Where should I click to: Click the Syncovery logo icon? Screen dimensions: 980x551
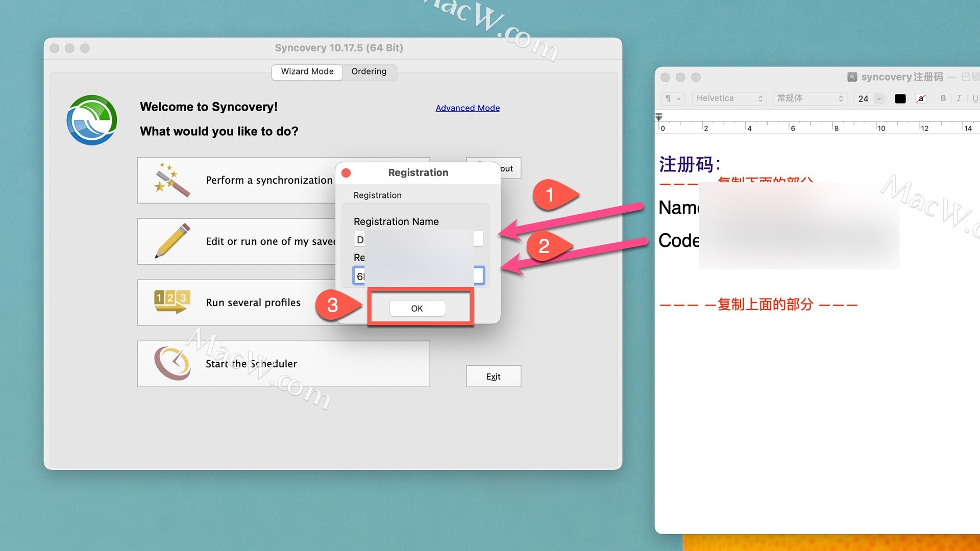point(92,120)
